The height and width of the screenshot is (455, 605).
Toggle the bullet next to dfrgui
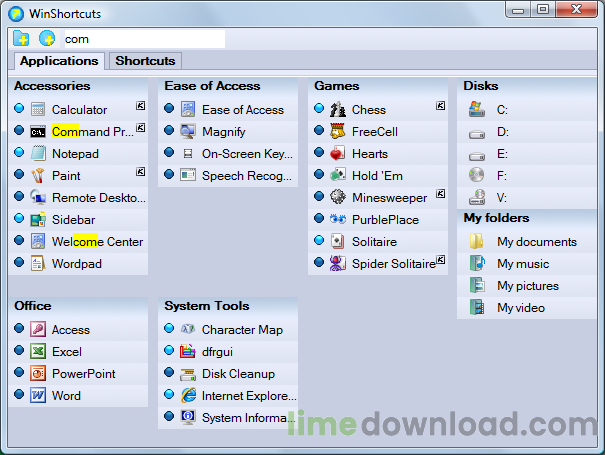tap(169, 350)
